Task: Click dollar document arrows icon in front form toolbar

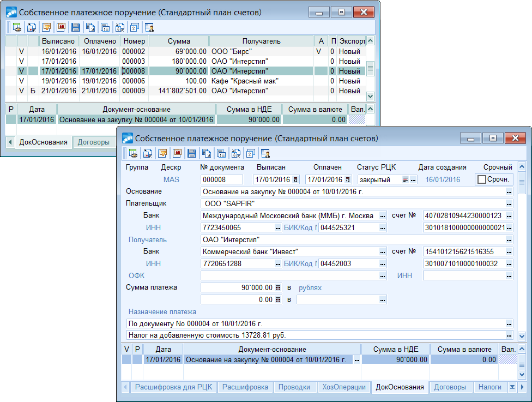Action: [x=236, y=153]
